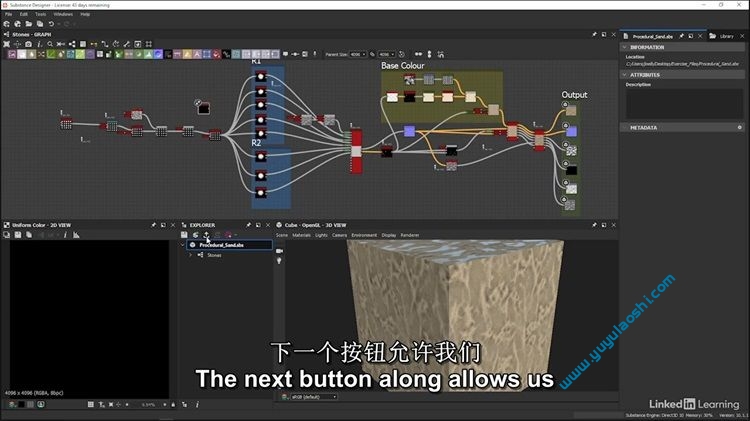Open the Camera menu in 3D view

pos(340,235)
